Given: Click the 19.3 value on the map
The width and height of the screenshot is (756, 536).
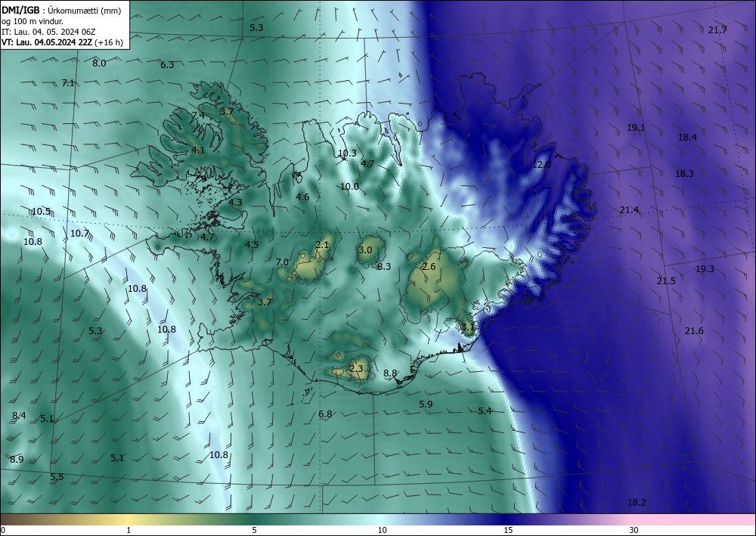Looking at the screenshot, I should (x=705, y=269).
